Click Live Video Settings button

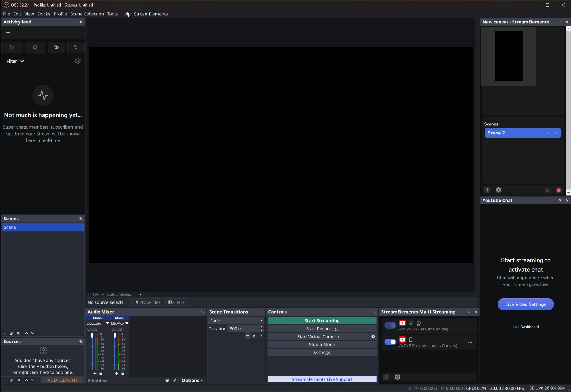[x=526, y=304]
